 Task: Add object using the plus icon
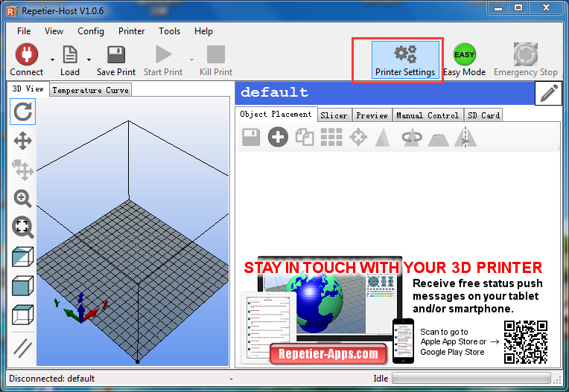[x=278, y=137]
